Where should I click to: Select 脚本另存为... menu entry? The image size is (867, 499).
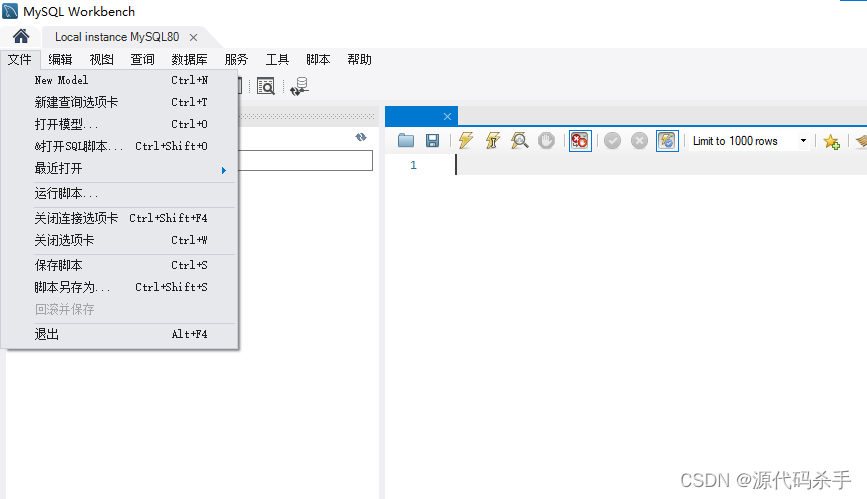coord(121,288)
